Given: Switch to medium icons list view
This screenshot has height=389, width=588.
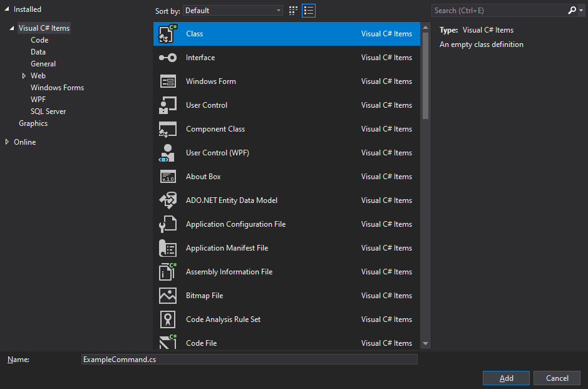Looking at the screenshot, I should point(309,11).
